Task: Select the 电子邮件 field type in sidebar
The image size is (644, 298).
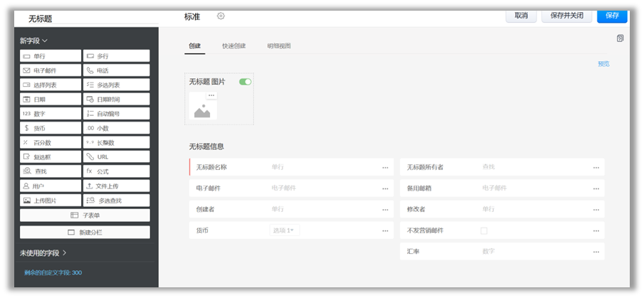Action: [51, 70]
